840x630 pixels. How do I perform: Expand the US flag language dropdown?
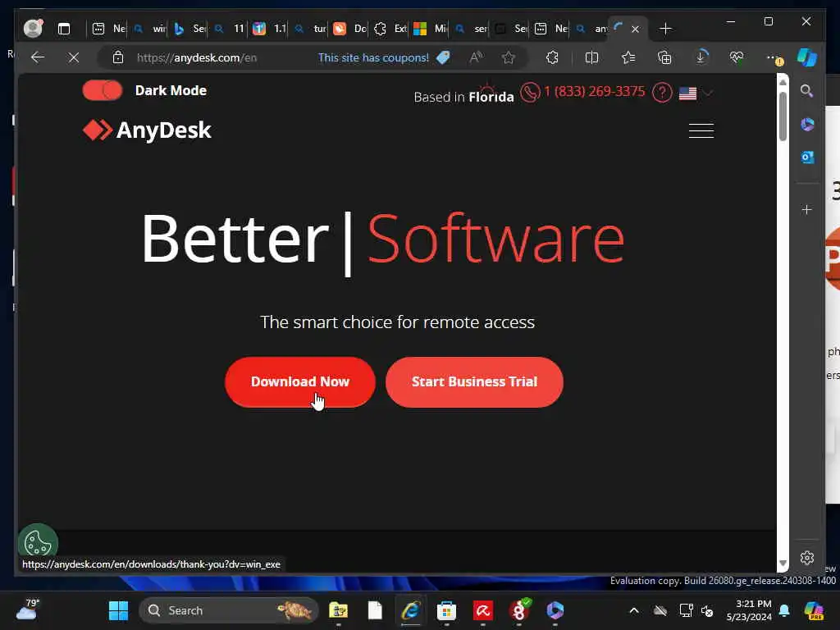click(696, 94)
